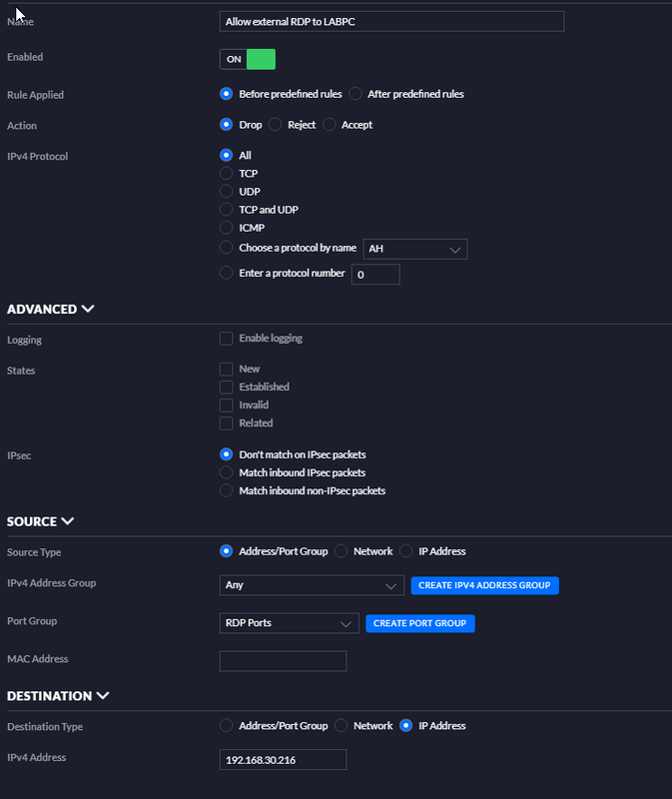This screenshot has height=799, width=672.
Task: Click the Create Port Group button
Action: [419, 623]
